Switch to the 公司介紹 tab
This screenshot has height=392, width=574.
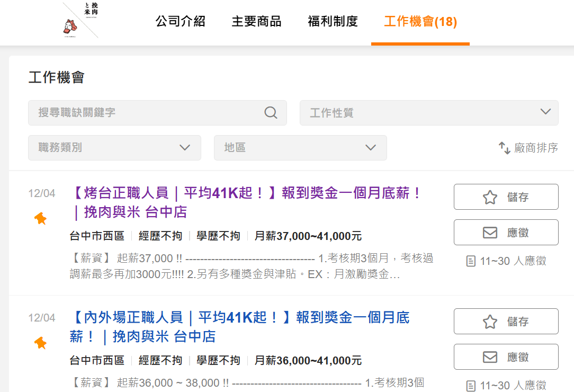[180, 22]
